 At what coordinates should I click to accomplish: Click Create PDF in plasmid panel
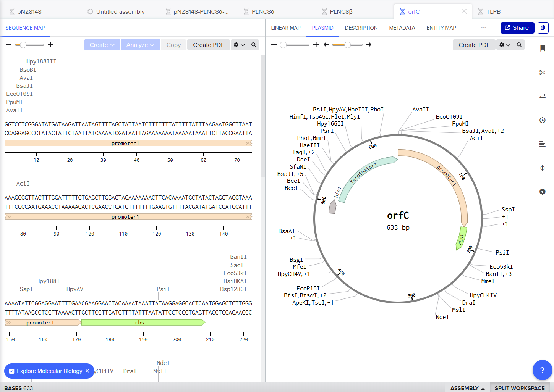(x=474, y=45)
